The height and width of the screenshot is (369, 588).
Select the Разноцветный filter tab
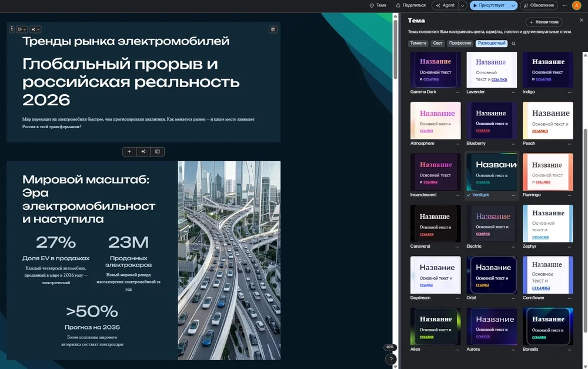click(x=491, y=43)
